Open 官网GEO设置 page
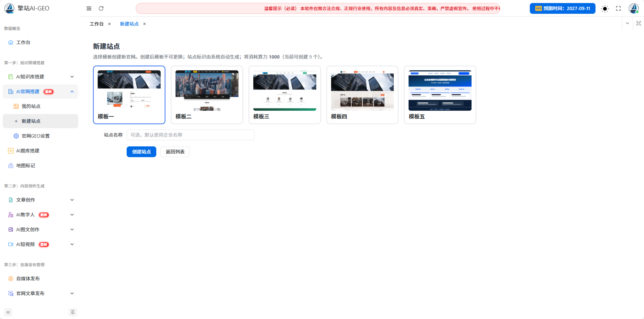Screen dimensions: 644x319 [x=40, y=136]
